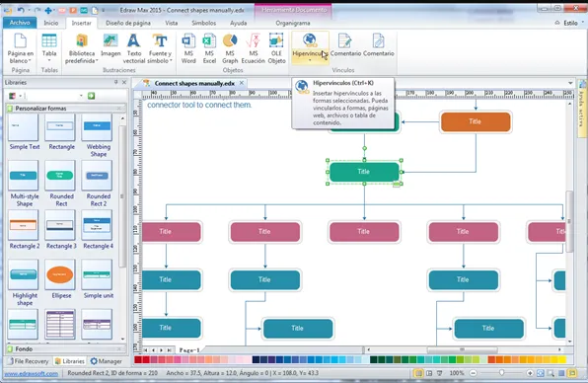
Task: Close the Connect shapes manually.edx document tab
Action: tap(242, 83)
